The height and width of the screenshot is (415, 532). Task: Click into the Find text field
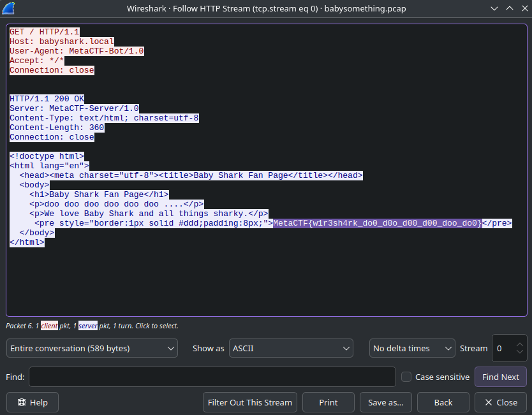[x=212, y=377]
